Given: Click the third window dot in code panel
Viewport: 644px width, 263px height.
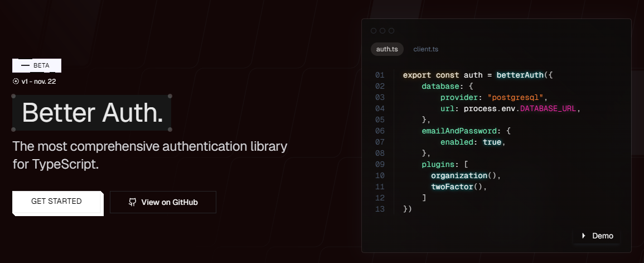Looking at the screenshot, I should click(391, 31).
